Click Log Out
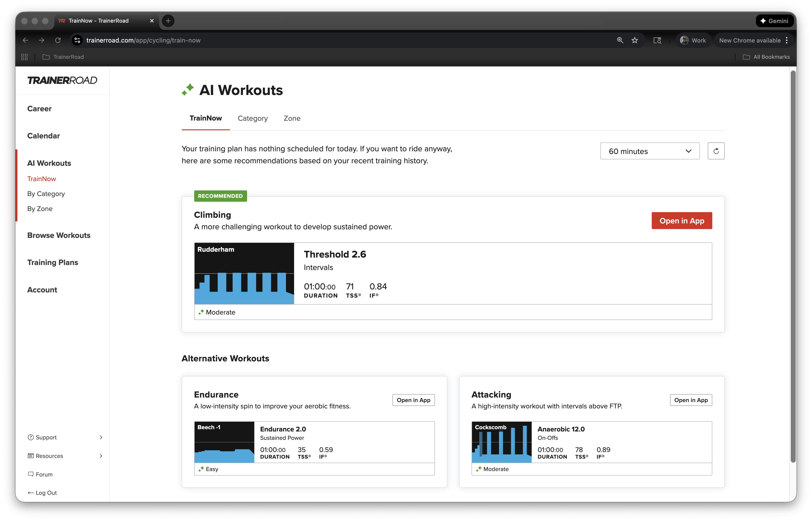The width and height of the screenshot is (812, 521). pyautogui.click(x=46, y=493)
